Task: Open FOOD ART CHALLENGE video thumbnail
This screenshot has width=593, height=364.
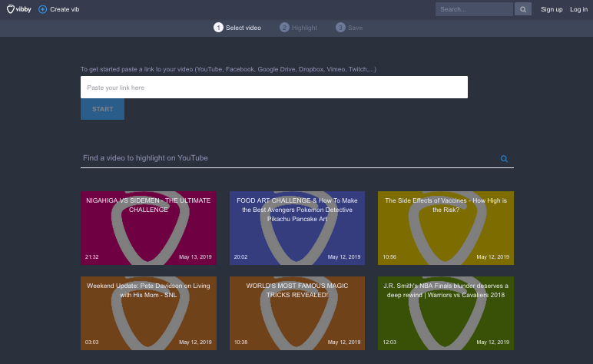Action: 297,228
